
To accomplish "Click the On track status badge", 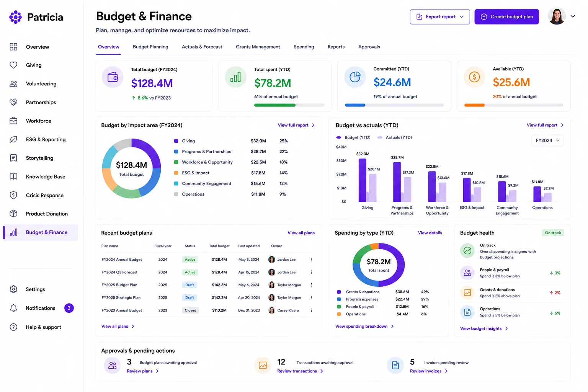I will [553, 233].
